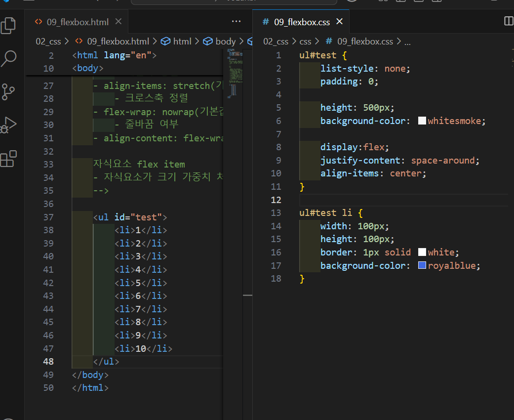Click the '자식요소 flex item' comment line
Image resolution: width=514 pixels, height=420 pixels.
[x=139, y=164]
